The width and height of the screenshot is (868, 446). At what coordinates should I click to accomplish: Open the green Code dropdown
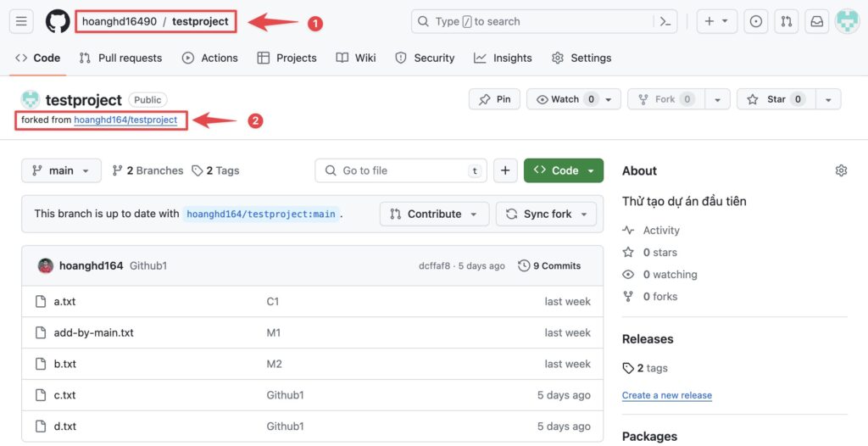point(564,170)
